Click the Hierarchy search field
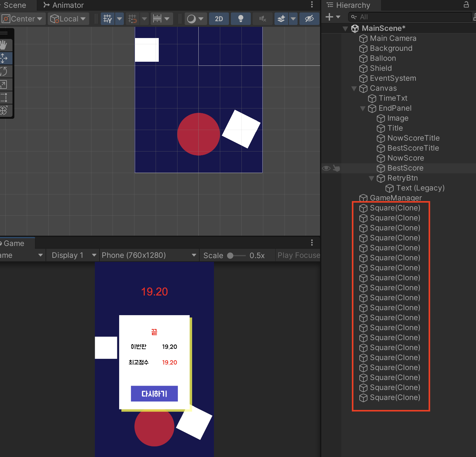 point(410,17)
